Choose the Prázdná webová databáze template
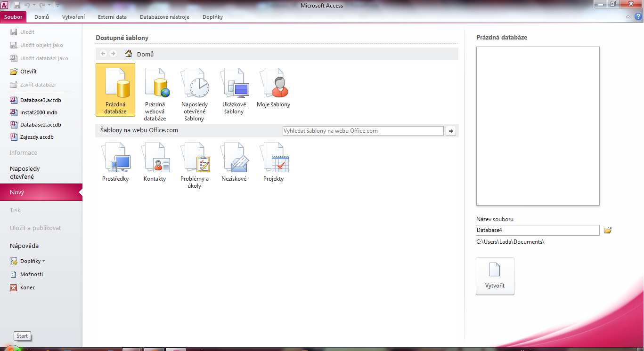 click(x=155, y=94)
